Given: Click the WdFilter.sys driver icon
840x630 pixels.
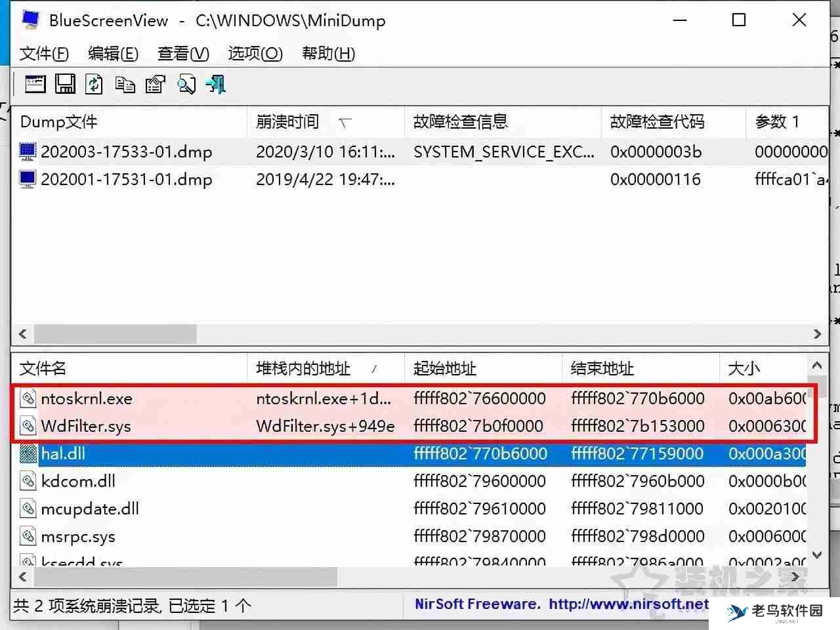Looking at the screenshot, I should (28, 426).
